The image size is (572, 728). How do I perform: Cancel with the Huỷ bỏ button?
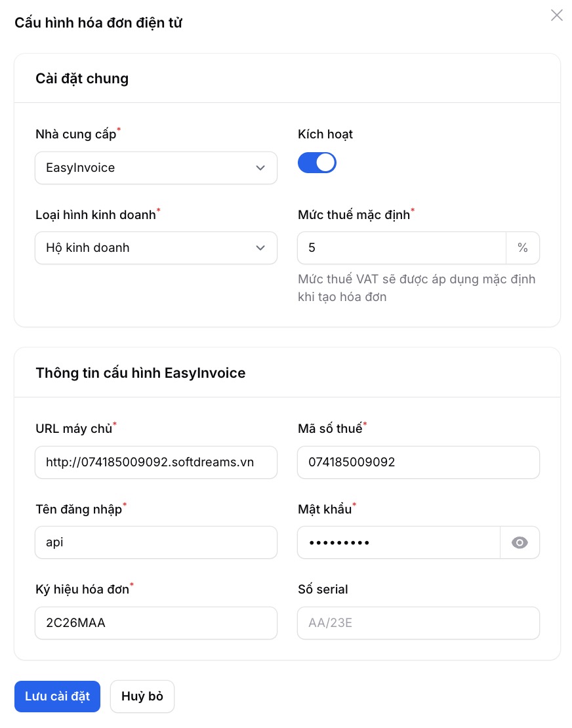coord(142,697)
